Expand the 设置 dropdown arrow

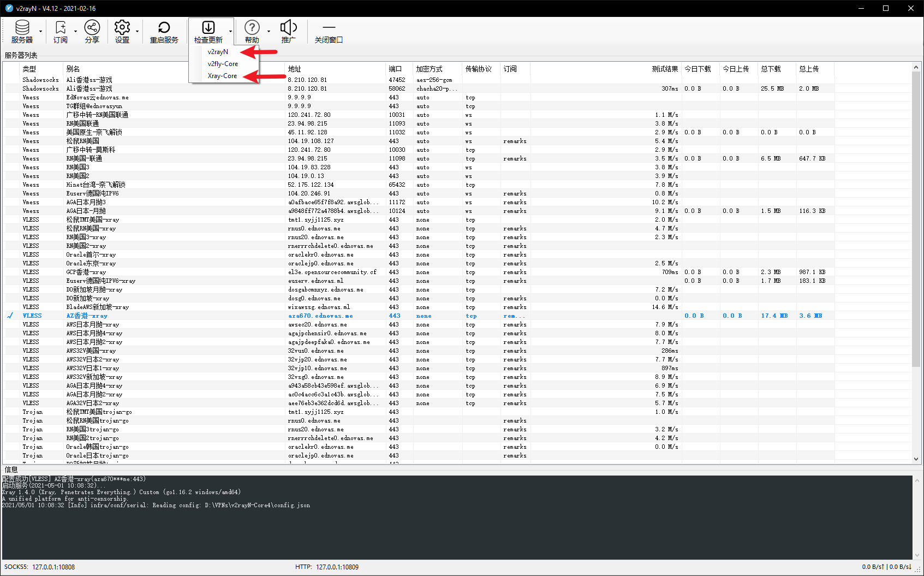(137, 32)
